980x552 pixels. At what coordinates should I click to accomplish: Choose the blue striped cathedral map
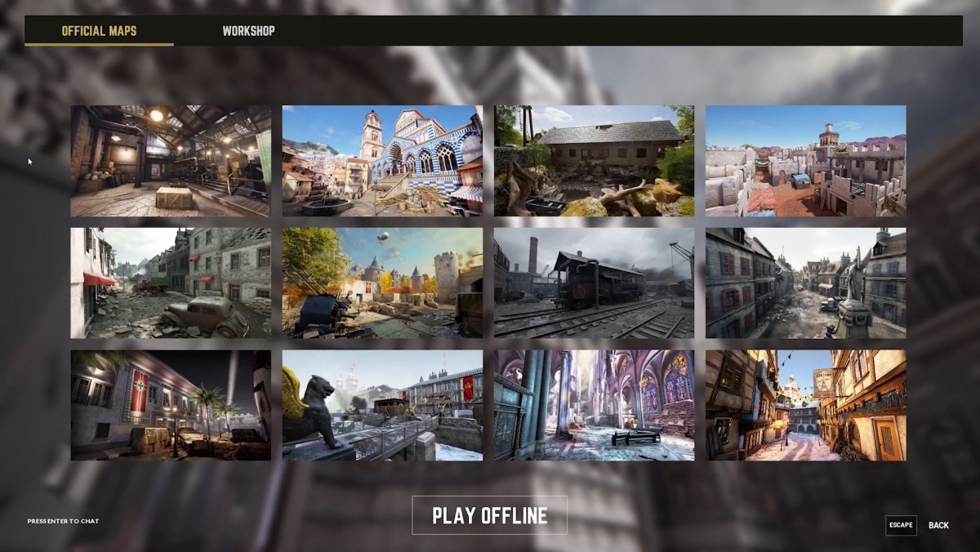(382, 161)
